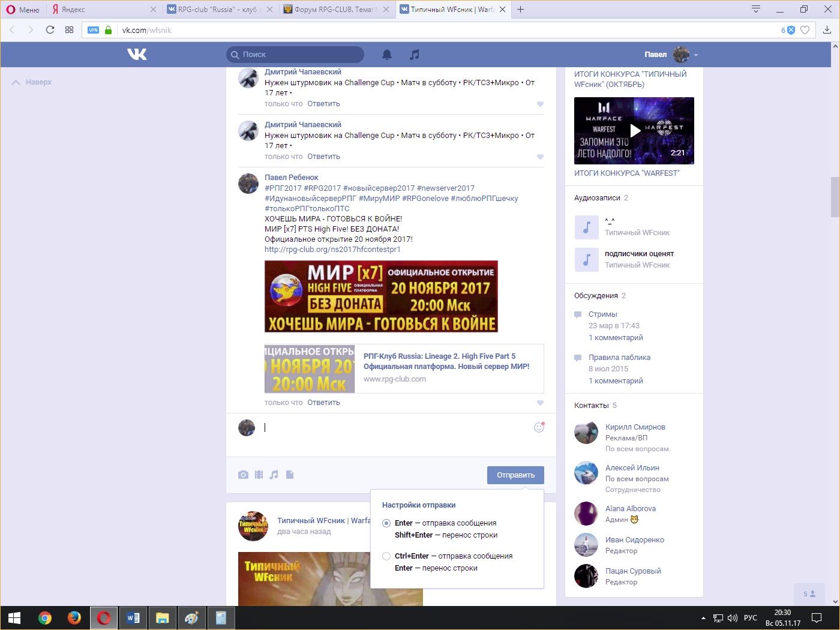Viewport: 840px width, 630px height.
Task: Click the Отправить send button
Action: [515, 475]
